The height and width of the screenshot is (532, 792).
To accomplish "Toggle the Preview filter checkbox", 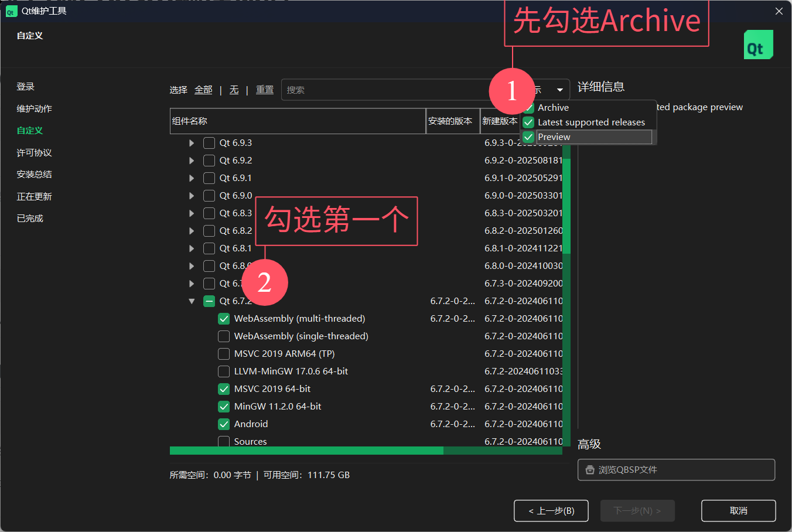I will 528,137.
